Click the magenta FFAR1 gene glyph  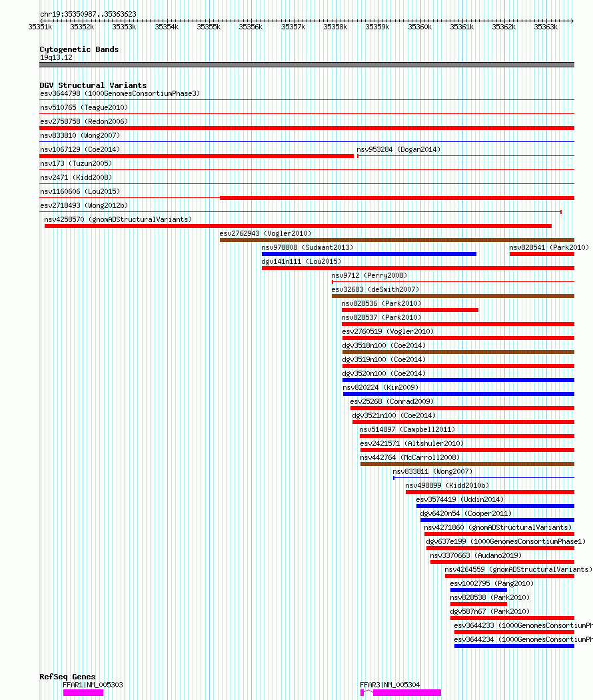tap(83, 693)
